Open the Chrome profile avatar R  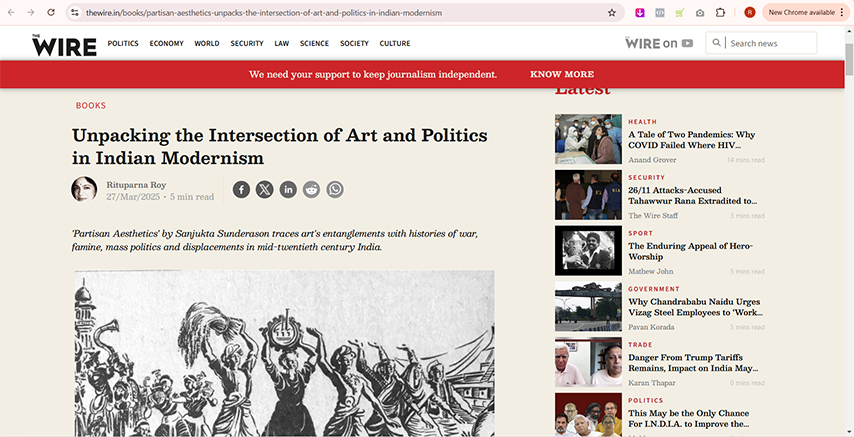pyautogui.click(x=749, y=13)
